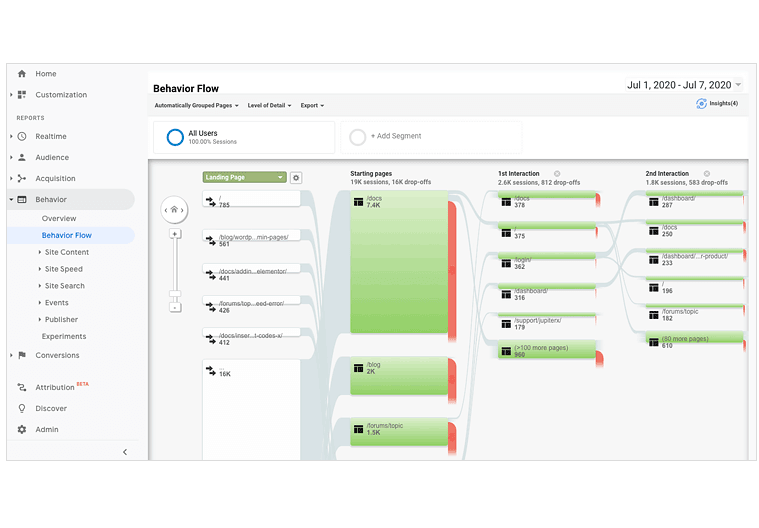Click the /forums/topic 1.5K node icon

coord(358,429)
